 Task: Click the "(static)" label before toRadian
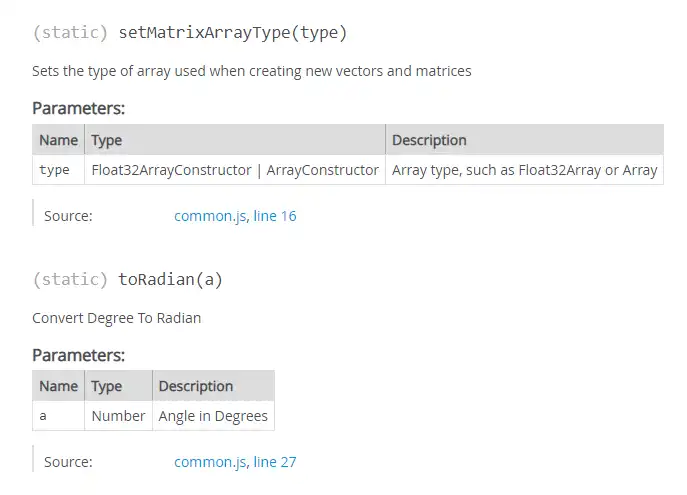(70, 280)
